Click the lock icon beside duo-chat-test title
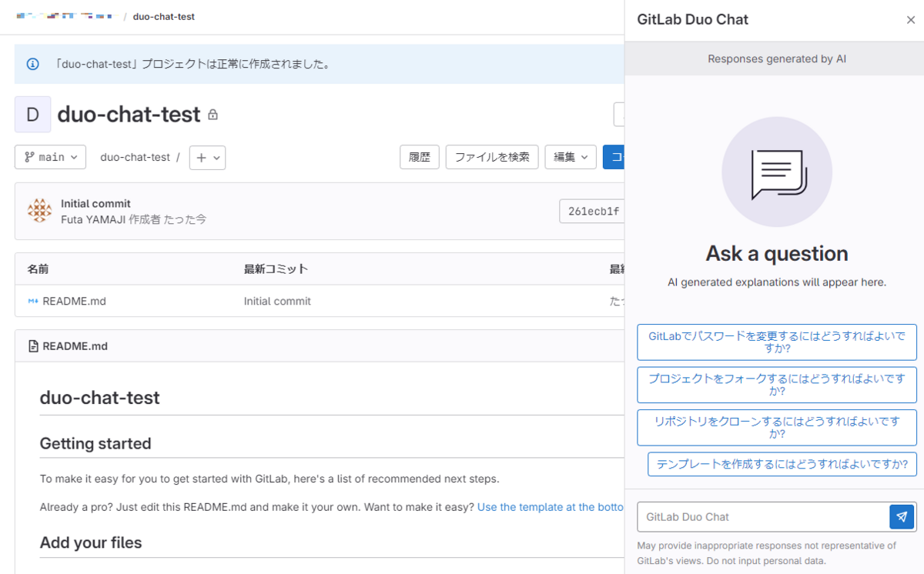This screenshot has width=924, height=574. (213, 115)
